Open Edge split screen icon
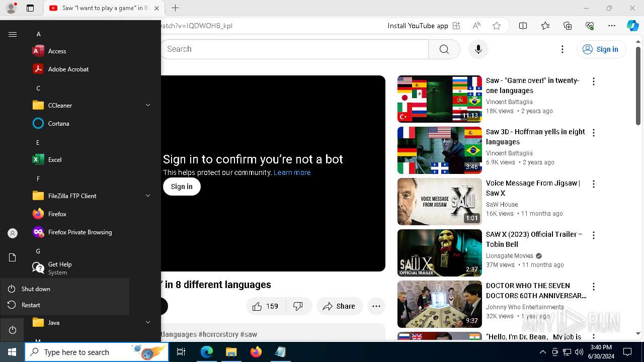The width and height of the screenshot is (644, 362). 523,26
